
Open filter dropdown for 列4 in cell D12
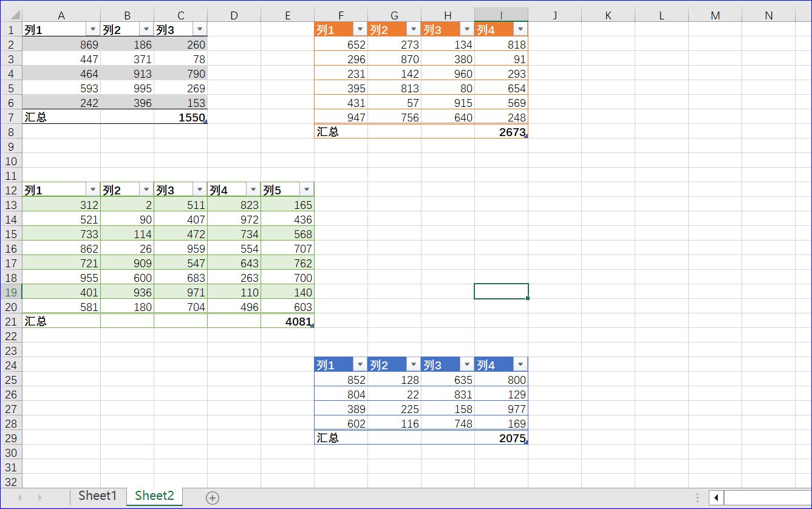pyautogui.click(x=253, y=190)
